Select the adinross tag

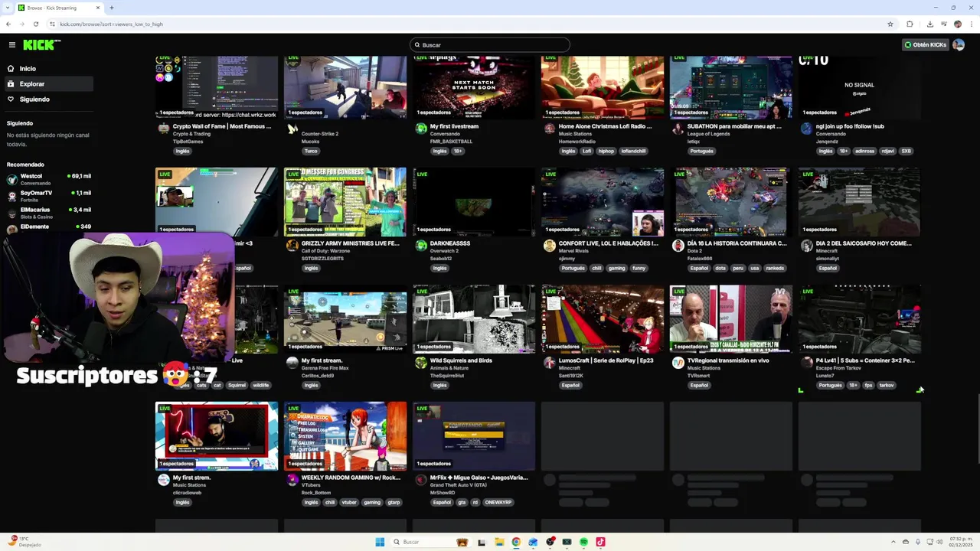click(x=864, y=152)
